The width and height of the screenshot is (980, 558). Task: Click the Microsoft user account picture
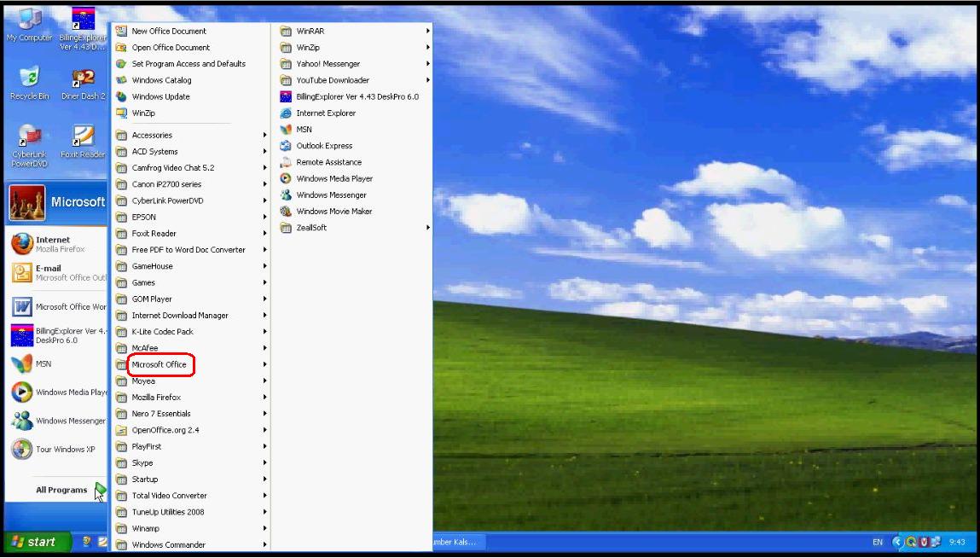(x=27, y=203)
